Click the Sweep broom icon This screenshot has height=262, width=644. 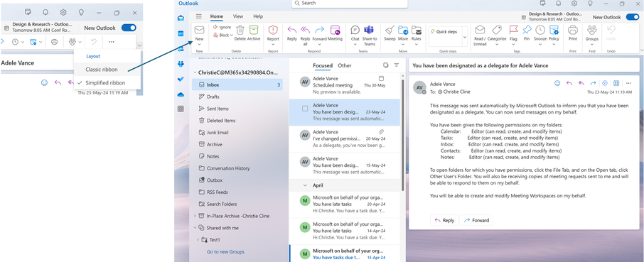coord(390,30)
